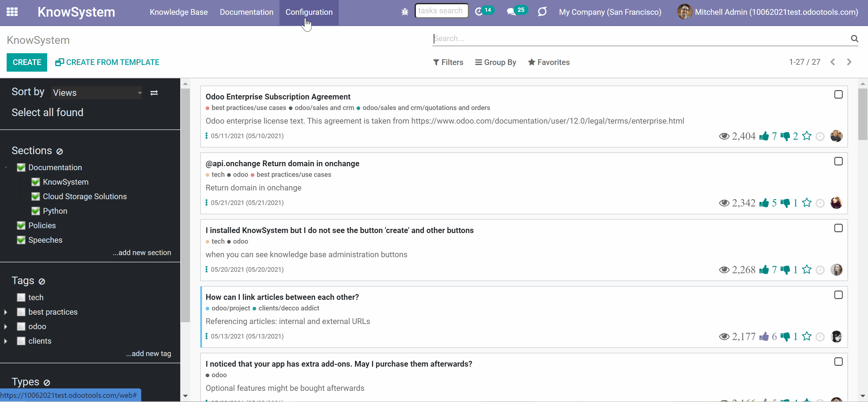Image resolution: width=868 pixels, height=402 pixels.
Task: Open the Group By dropdown
Action: [495, 63]
